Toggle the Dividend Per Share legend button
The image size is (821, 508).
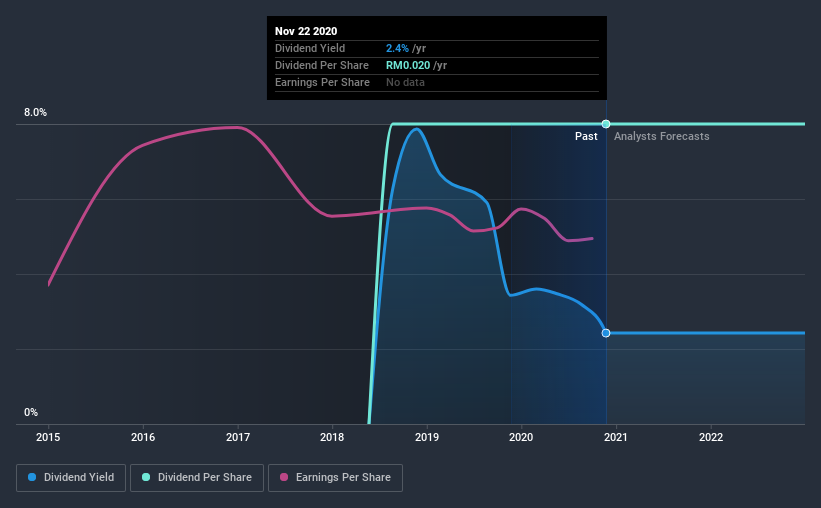197,478
